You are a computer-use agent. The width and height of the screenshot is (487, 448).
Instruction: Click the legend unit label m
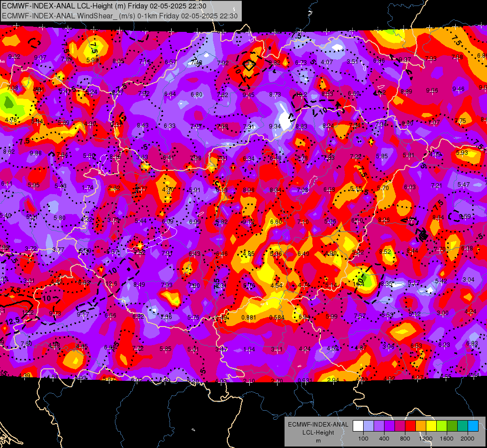coord(318,441)
